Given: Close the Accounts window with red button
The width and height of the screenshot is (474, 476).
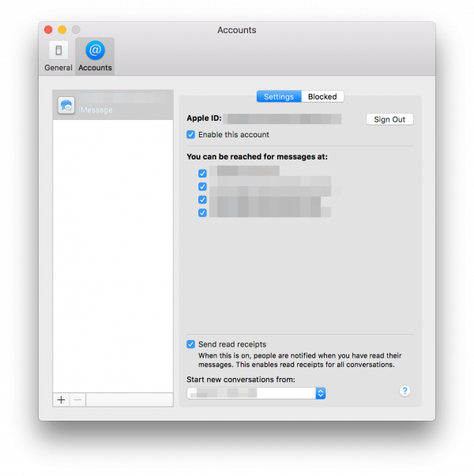Looking at the screenshot, I should [x=48, y=30].
